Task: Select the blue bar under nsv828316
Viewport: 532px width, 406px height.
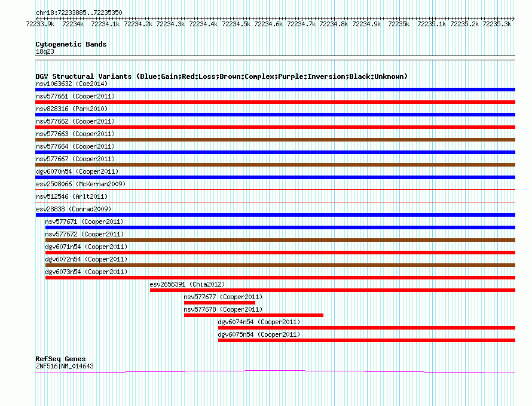Action: tap(275, 115)
